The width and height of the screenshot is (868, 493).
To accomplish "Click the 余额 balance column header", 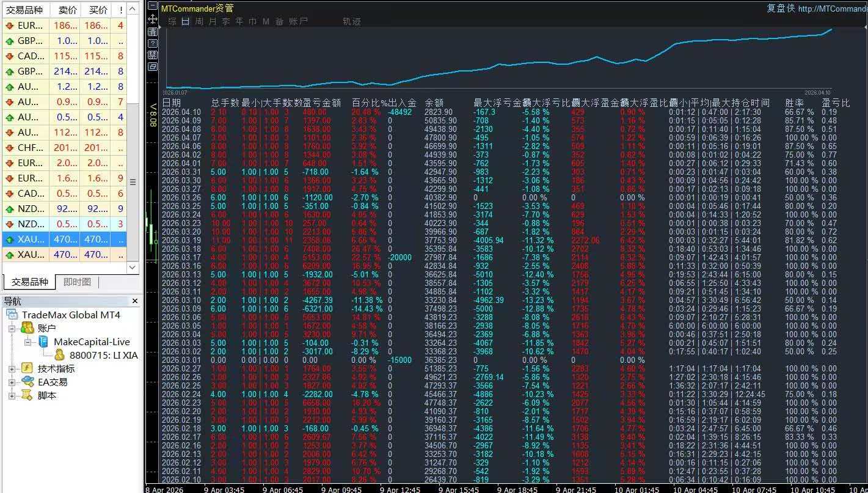I will (x=434, y=103).
